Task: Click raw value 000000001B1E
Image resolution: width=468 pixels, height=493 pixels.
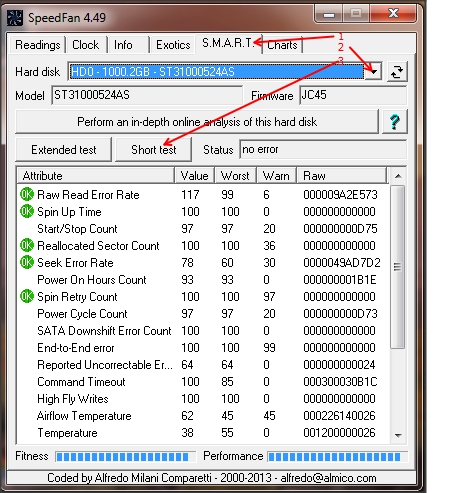Action: pos(340,280)
